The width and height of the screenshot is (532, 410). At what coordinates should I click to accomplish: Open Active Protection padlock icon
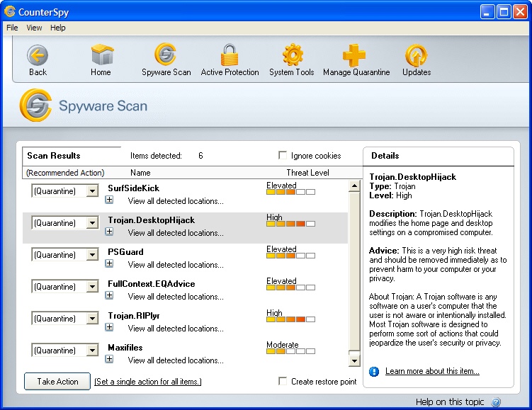(230, 55)
